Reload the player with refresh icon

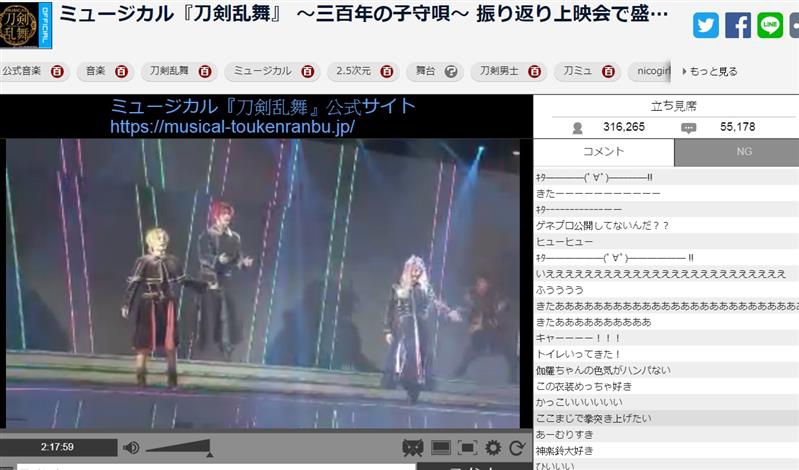(517, 448)
